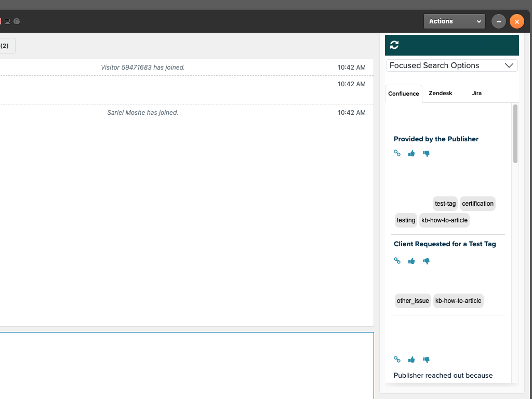Click the refresh icon in the green header
532x399 pixels.
tap(394, 45)
